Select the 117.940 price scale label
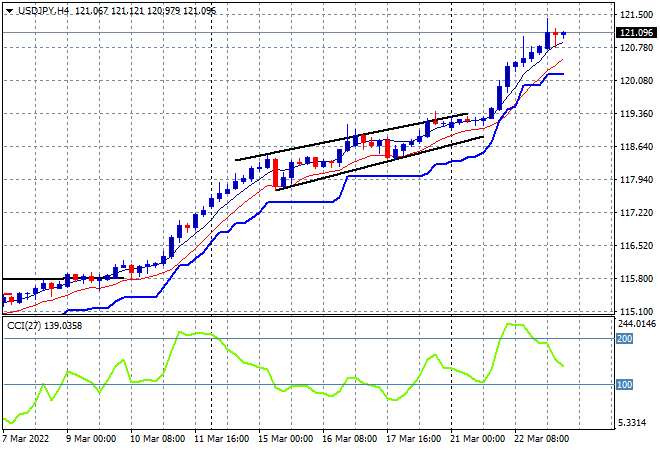 (636, 180)
